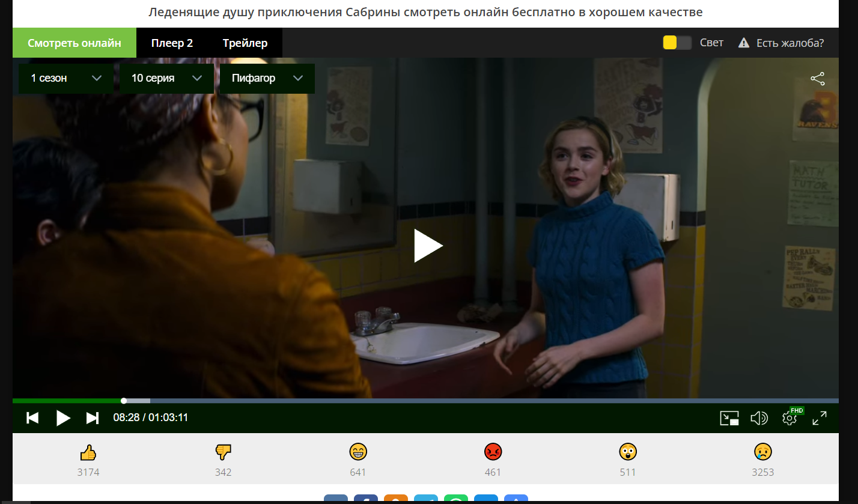The width and height of the screenshot is (858, 504).
Task: Open the Пифагор voice-over dropdown
Action: click(x=267, y=78)
